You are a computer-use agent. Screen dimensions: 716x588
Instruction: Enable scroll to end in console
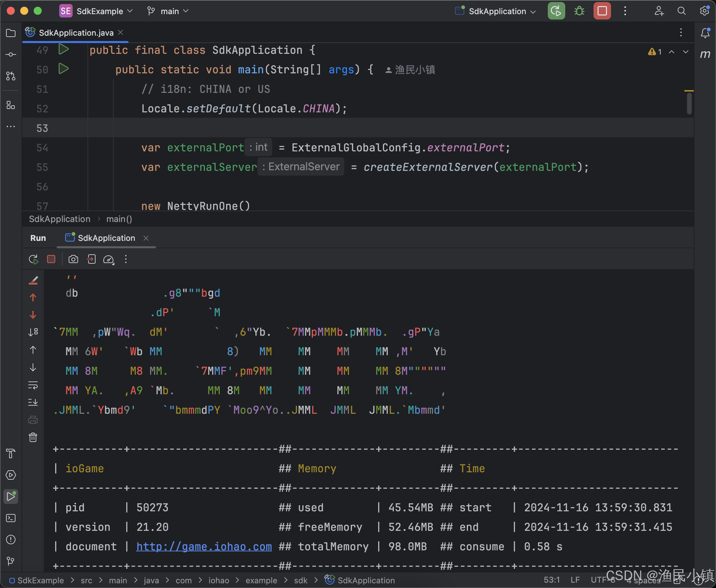33,402
